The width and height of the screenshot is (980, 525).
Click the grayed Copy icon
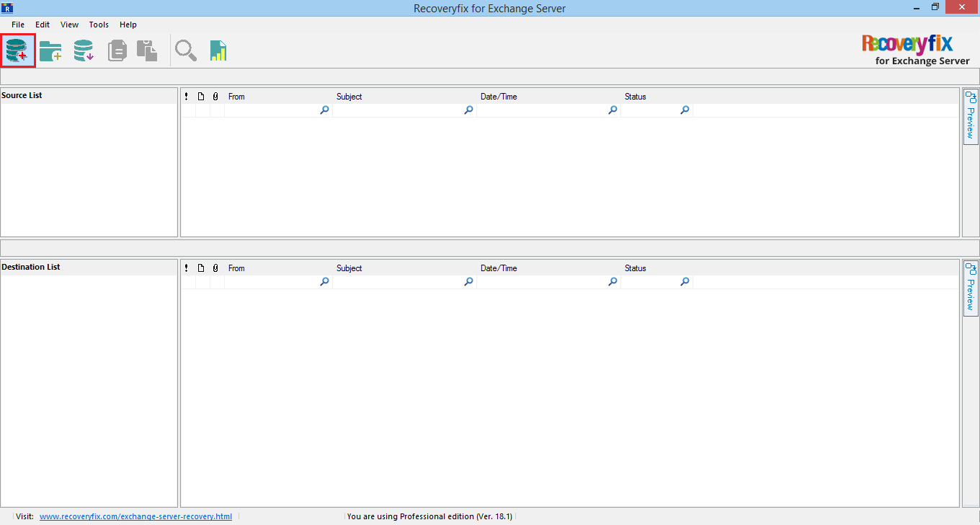pyautogui.click(x=117, y=50)
